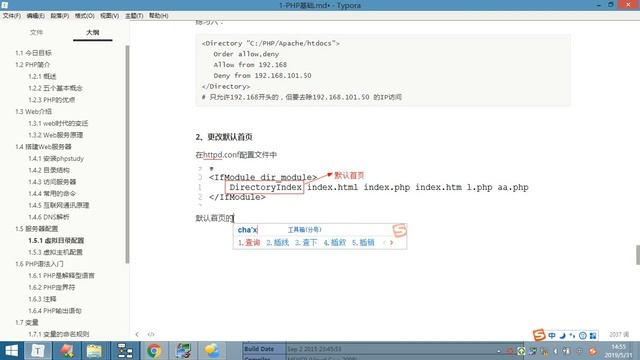Open the red-orange app icon in taskbar

(67, 351)
